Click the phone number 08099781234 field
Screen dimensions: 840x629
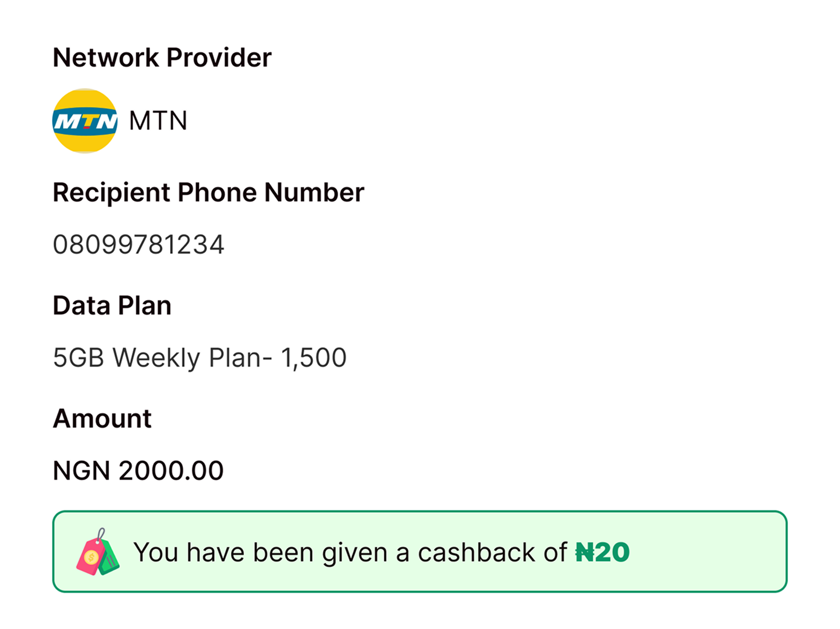[x=139, y=244]
